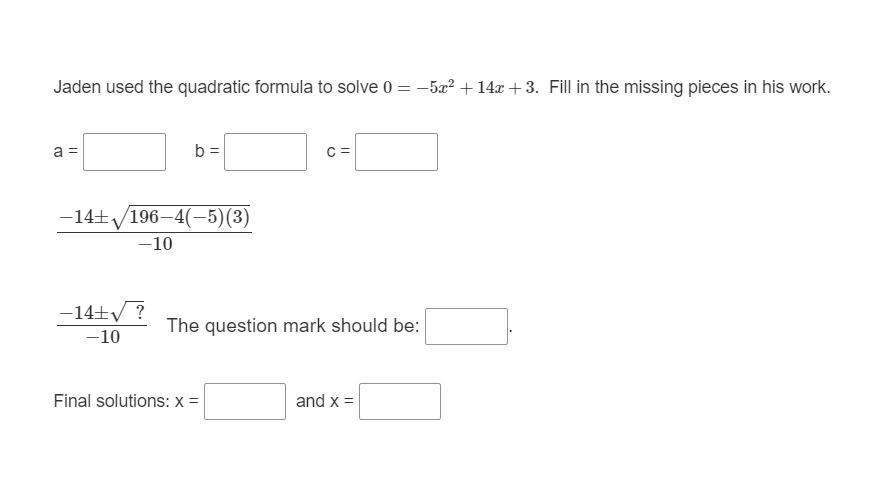
Task: Select the c = answer box
Action: coord(396,152)
